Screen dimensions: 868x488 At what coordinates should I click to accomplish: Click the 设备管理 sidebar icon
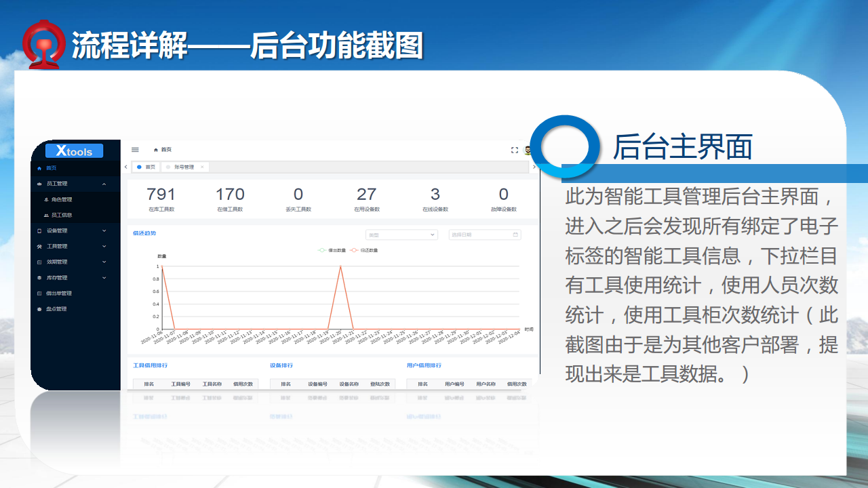tap(39, 230)
